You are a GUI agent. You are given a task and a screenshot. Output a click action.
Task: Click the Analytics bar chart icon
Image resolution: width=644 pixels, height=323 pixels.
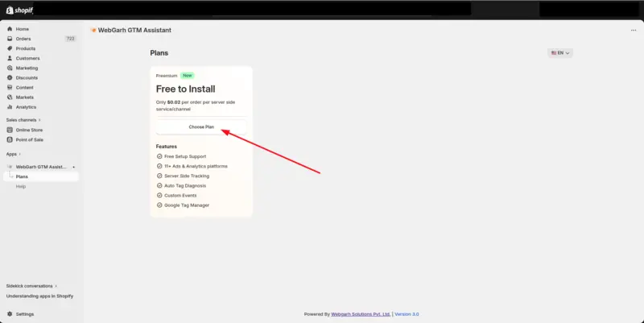tap(10, 107)
